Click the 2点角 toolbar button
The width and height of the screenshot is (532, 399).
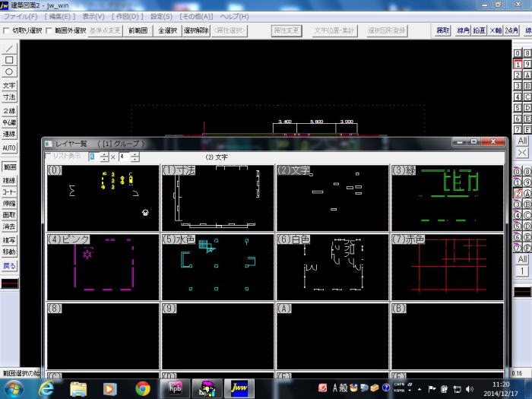511,30
